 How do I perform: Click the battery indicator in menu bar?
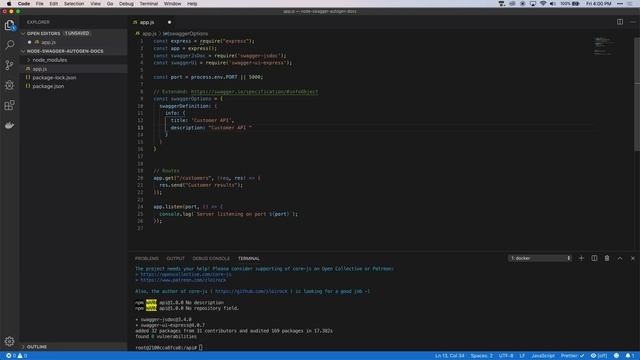click(x=570, y=4)
